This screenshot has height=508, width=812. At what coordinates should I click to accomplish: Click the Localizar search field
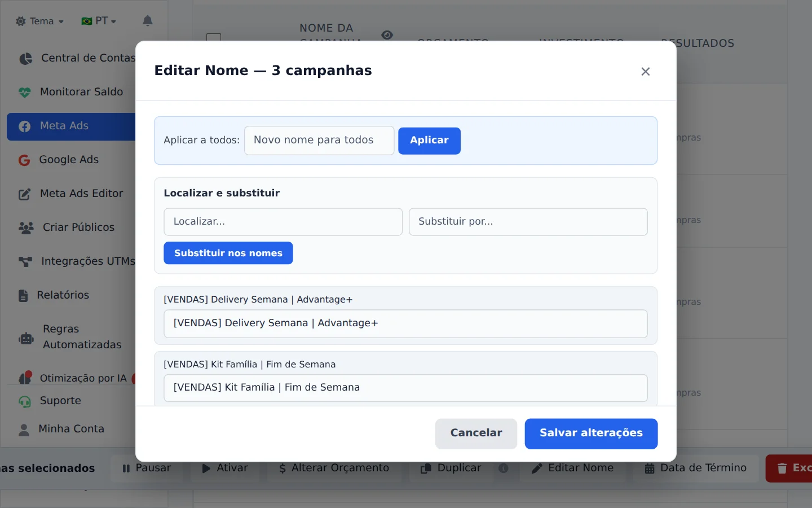coord(283,222)
